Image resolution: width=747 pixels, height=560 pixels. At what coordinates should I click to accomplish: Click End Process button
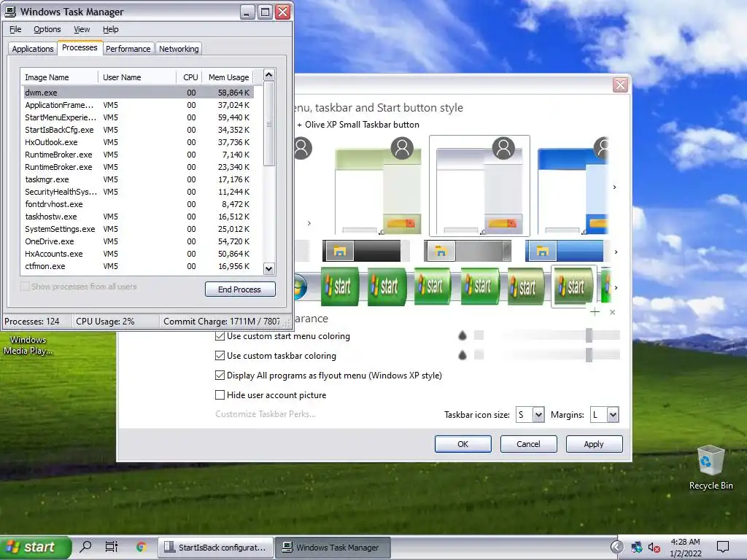tap(240, 289)
